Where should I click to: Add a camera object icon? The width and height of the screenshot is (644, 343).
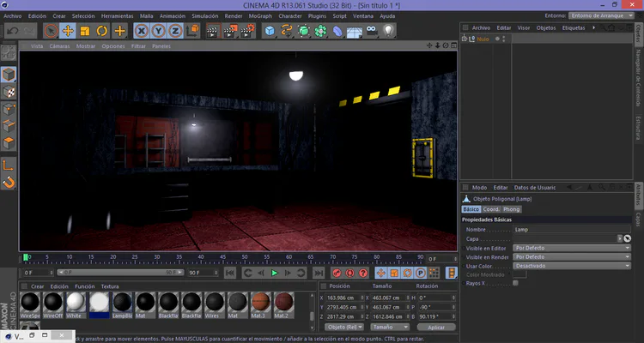click(x=372, y=31)
